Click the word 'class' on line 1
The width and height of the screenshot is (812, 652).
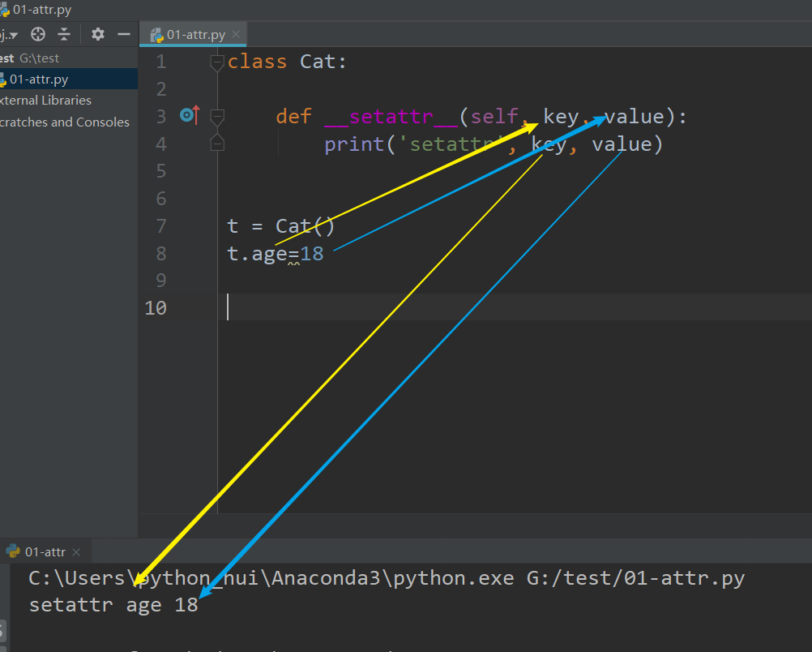pos(257,62)
